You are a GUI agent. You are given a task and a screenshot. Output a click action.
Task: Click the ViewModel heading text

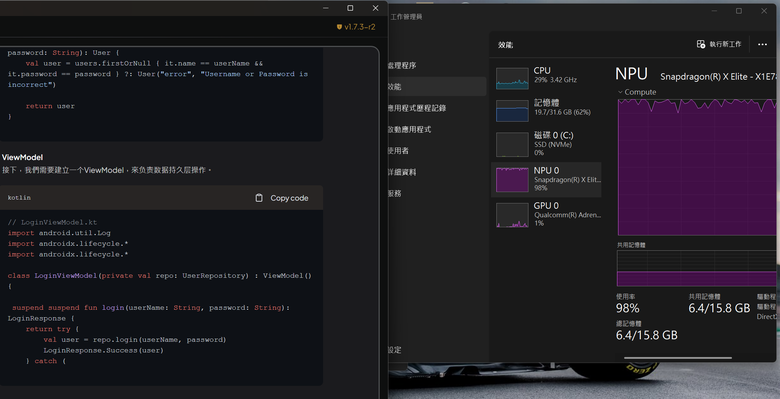22,157
